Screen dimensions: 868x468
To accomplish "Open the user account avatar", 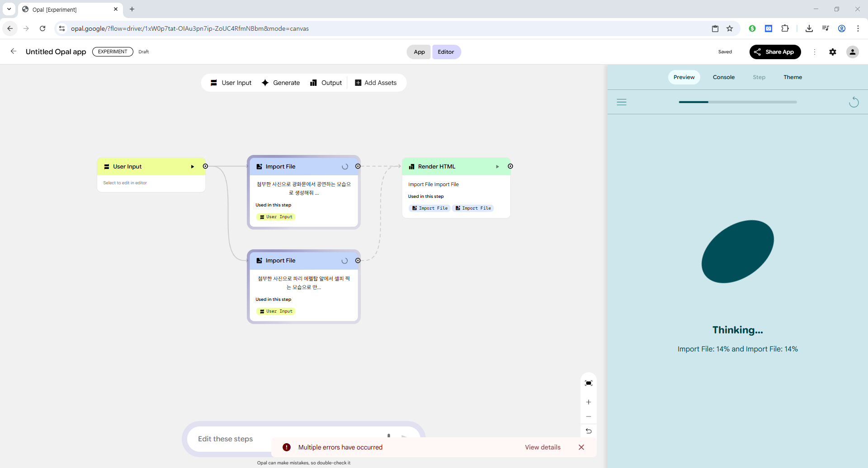I will click(x=853, y=52).
